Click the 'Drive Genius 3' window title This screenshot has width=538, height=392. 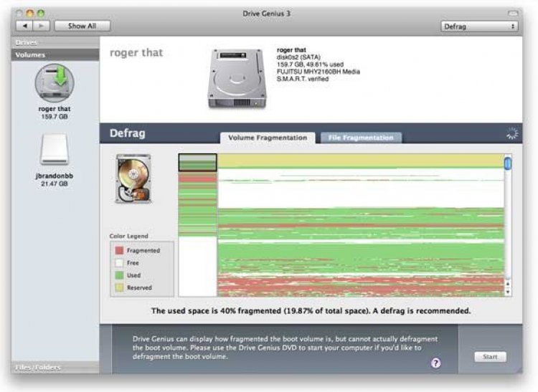266,14
